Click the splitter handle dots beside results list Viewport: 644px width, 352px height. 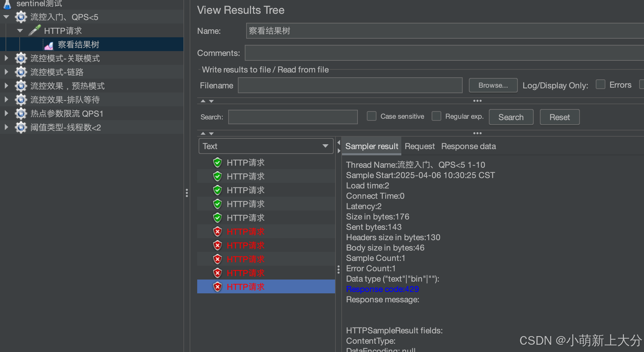[x=339, y=269]
